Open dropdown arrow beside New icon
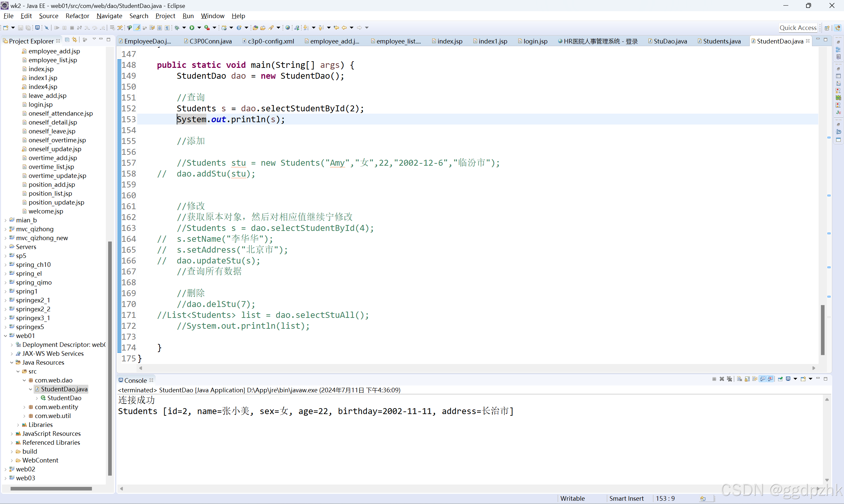Viewport: 844px width, 504px height. 13,28
